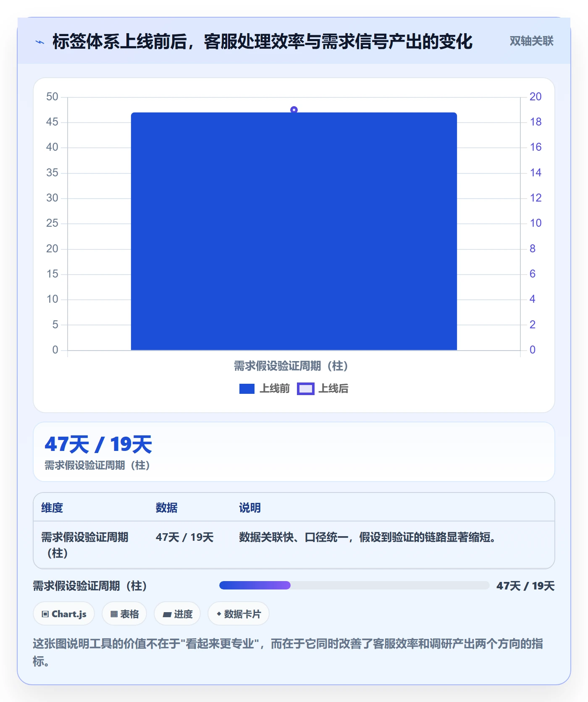Click the 数据 column header
The width and height of the screenshot is (588, 702).
[167, 508]
